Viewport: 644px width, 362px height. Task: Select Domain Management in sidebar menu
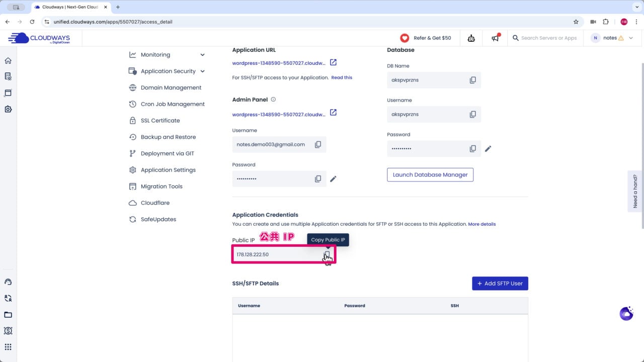pyautogui.click(x=171, y=87)
